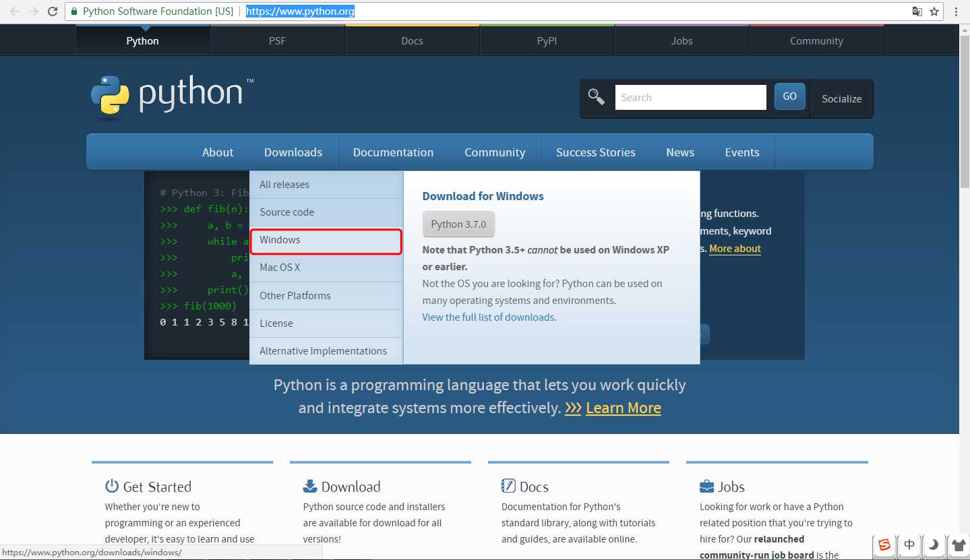Click the Jobs section heading
The height and width of the screenshot is (560, 970).
731,487
